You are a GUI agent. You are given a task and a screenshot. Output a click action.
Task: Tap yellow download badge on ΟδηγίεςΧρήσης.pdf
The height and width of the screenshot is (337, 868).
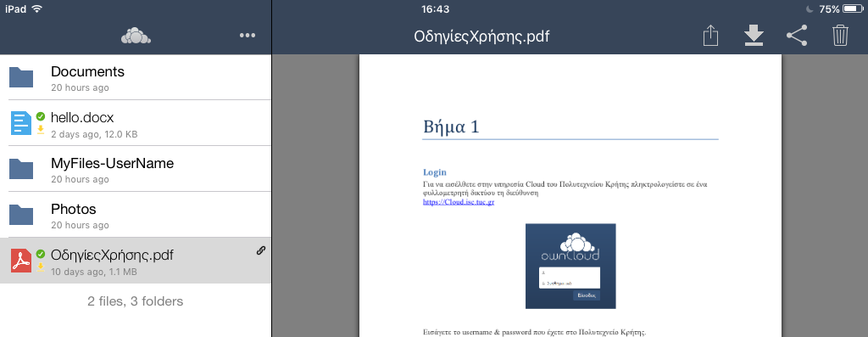[x=41, y=267]
